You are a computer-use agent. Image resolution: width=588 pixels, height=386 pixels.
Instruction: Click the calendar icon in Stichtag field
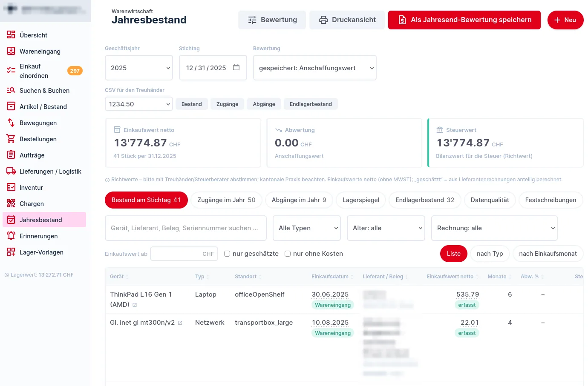236,67
